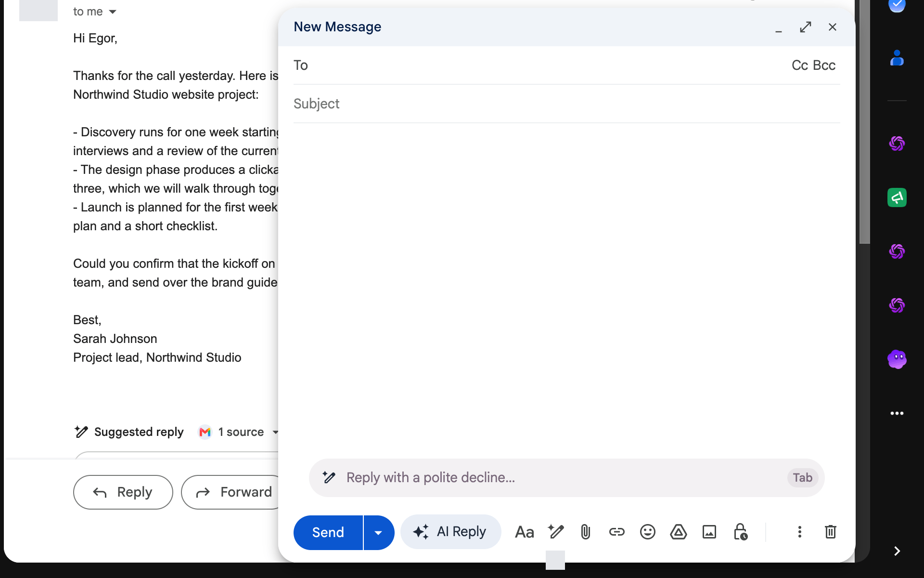924x578 pixels.
Task: Click into the empty message body area
Action: click(567, 289)
